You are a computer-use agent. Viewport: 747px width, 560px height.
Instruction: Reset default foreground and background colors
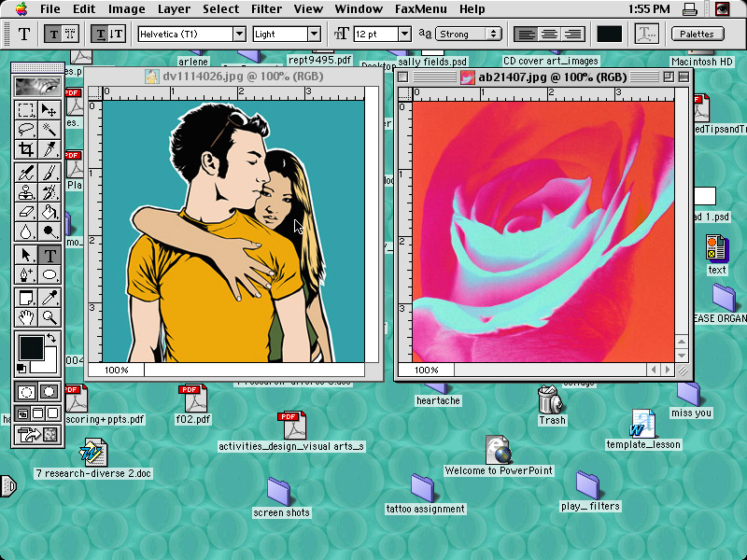click(21, 368)
